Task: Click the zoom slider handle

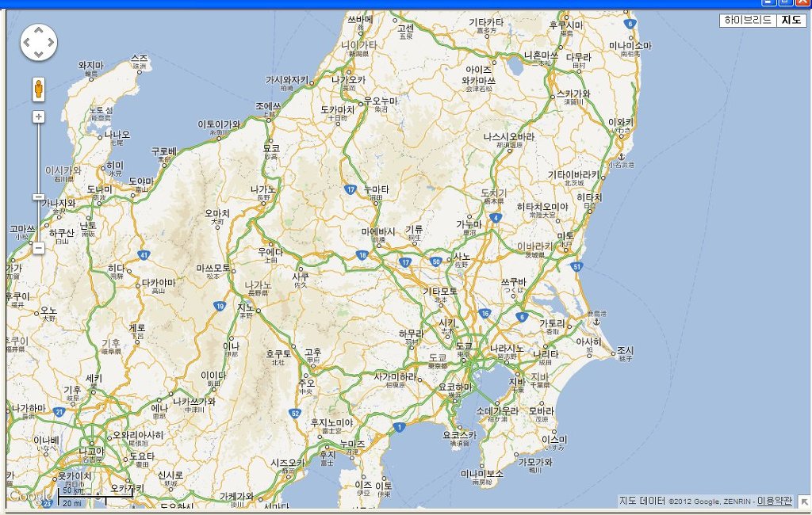Action: [38, 197]
